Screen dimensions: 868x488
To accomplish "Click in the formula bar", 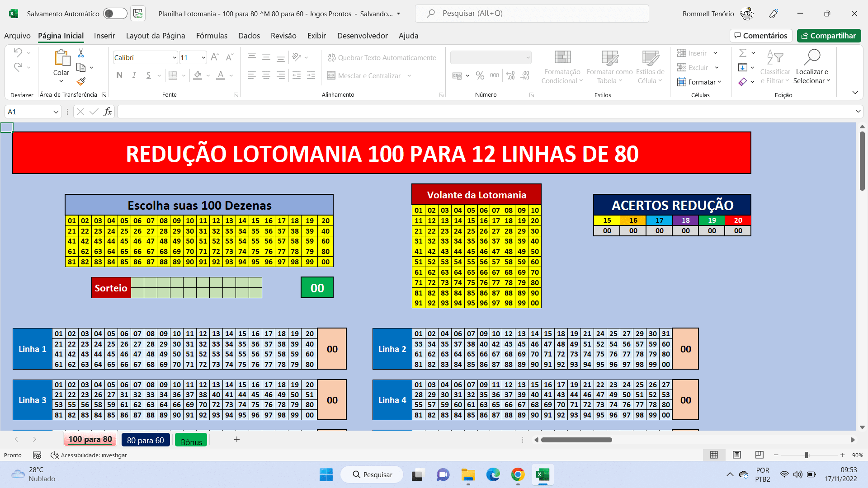I will pos(486,112).
